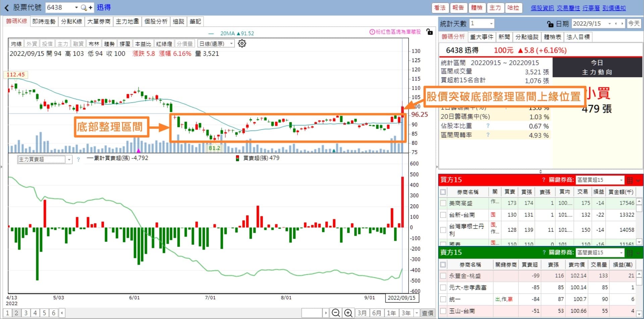Toggle the 布林 indicator button
The image size is (644, 319).
point(94,44)
